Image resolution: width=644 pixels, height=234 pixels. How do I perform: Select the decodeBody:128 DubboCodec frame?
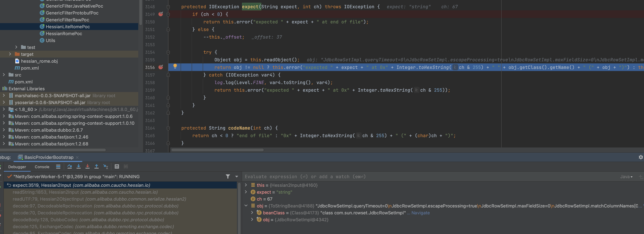[120, 220]
